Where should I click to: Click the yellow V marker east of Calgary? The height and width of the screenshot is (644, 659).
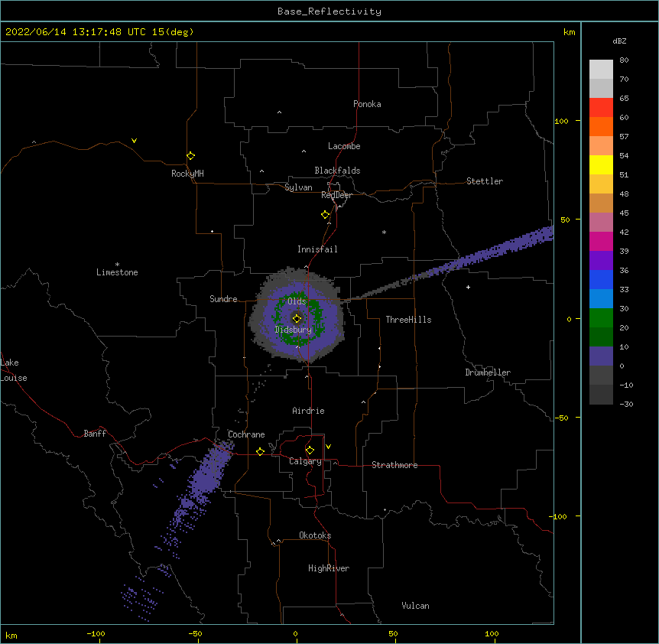pos(328,447)
